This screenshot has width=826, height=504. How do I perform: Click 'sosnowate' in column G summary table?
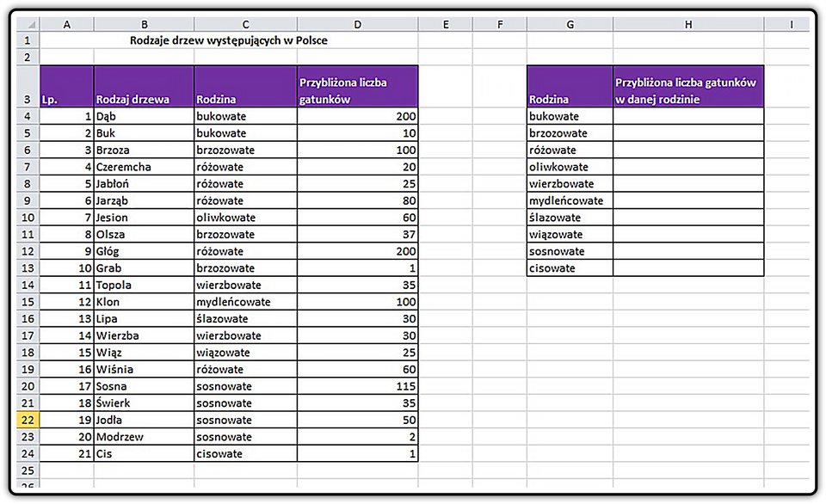[570, 251]
